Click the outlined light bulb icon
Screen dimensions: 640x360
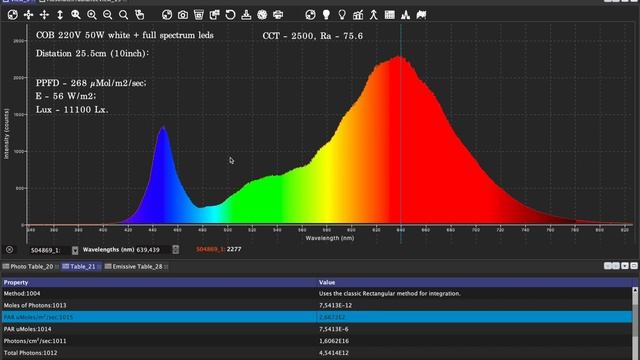click(342, 15)
